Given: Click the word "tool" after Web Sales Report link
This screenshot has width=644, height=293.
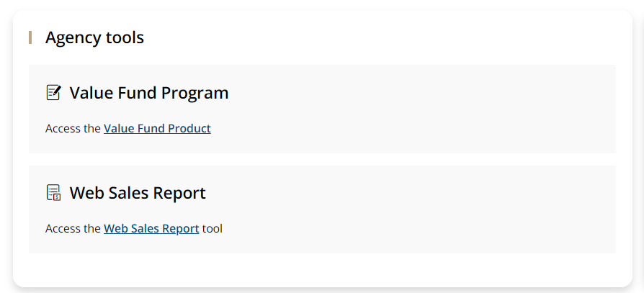Looking at the screenshot, I should click(x=213, y=229).
